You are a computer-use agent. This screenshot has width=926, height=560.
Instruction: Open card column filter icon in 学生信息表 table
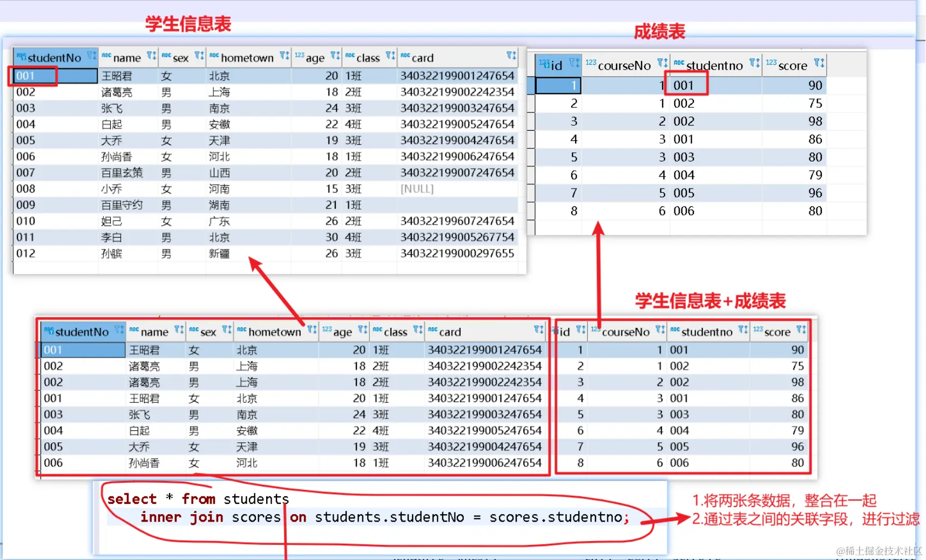coord(511,55)
